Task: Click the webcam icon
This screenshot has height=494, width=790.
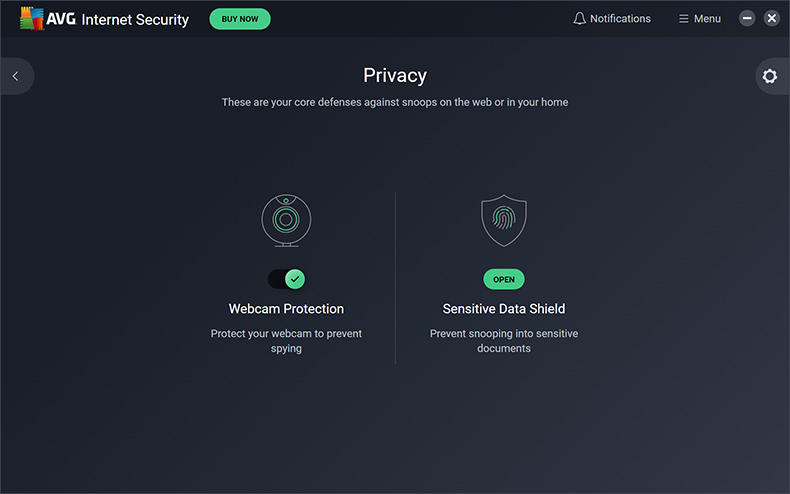Action: (x=286, y=220)
